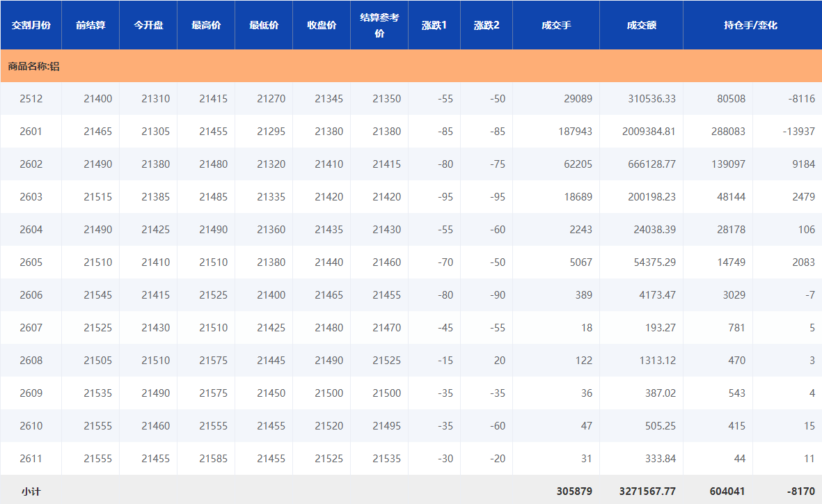Click the 前结算 column header

click(90, 25)
